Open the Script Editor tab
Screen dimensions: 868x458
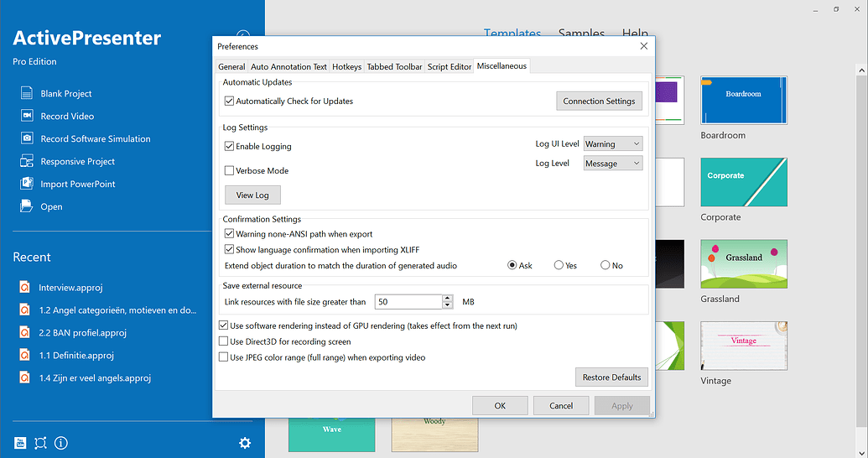click(449, 67)
